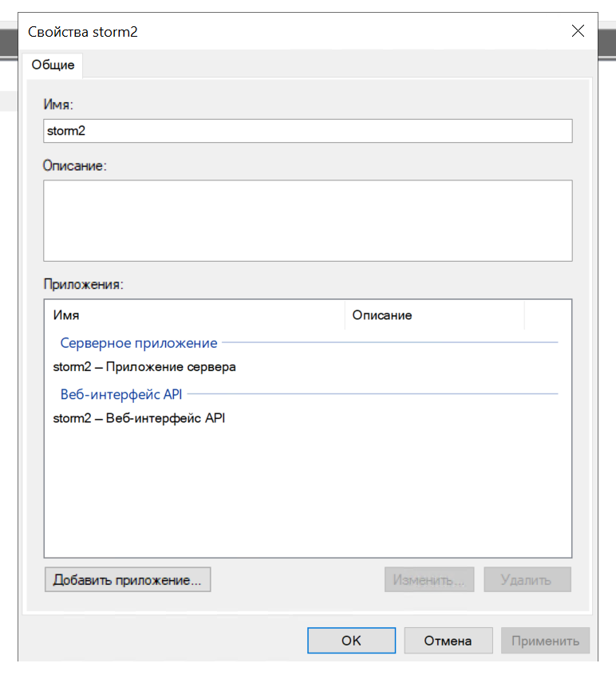Focus the Описание text area
The width and height of the screenshot is (616, 687).
307,220
